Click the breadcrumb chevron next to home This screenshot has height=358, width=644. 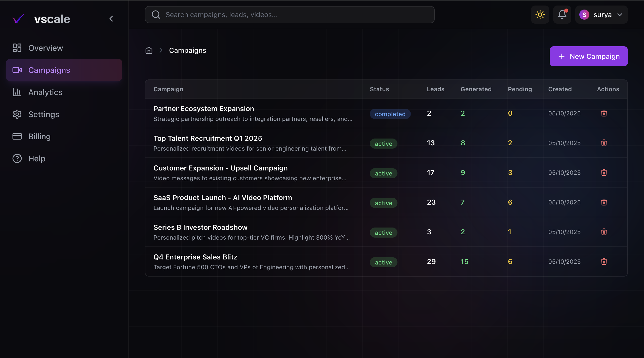161,50
